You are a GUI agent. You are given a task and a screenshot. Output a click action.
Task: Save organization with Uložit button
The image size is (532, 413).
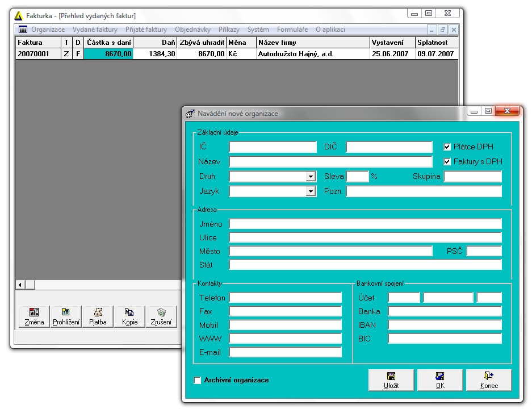click(391, 380)
